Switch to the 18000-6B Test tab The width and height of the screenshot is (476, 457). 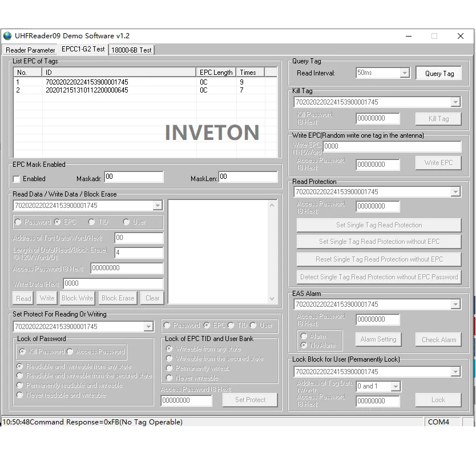point(131,50)
